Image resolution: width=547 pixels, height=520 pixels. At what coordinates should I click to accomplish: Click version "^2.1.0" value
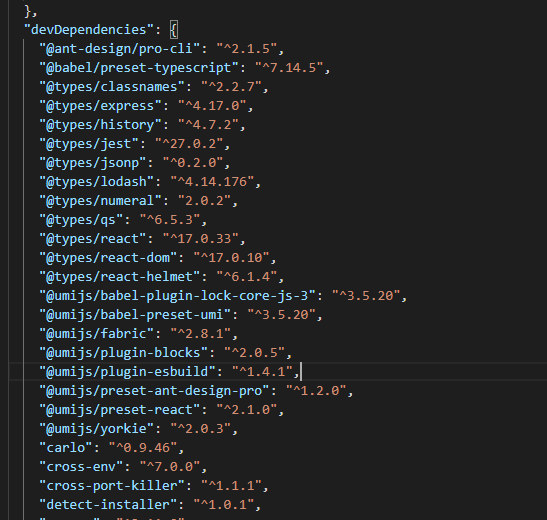247,410
